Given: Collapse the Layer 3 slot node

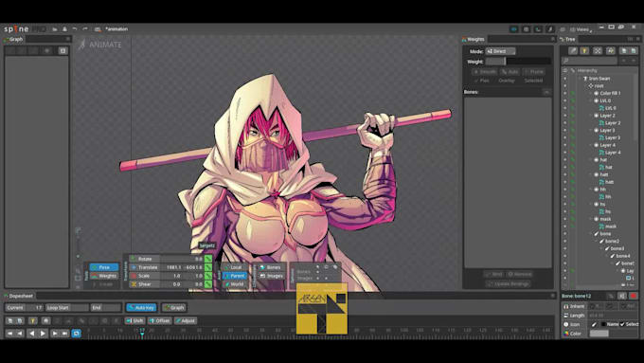Looking at the screenshot, I should click(591, 130).
